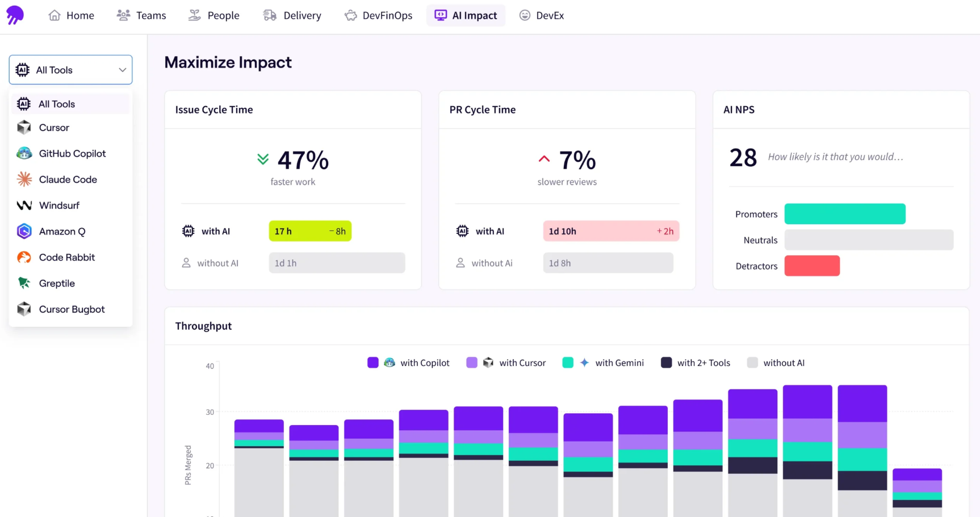Image resolution: width=980 pixels, height=517 pixels.
Task: Click the AI Impact monitor icon
Action: click(x=441, y=15)
